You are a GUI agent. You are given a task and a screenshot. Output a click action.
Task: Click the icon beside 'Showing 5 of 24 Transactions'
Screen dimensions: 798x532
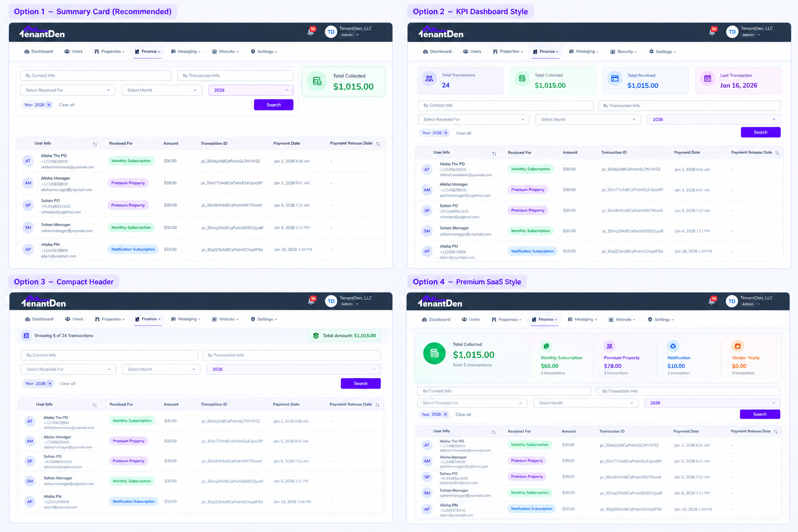[26, 336]
